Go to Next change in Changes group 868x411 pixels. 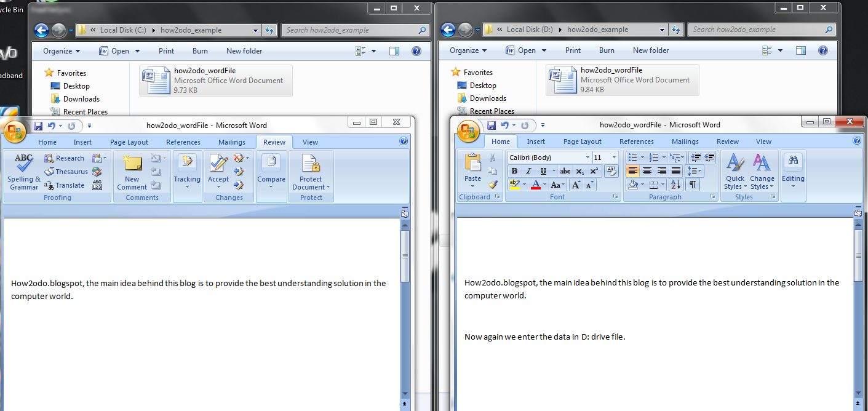pos(239,185)
